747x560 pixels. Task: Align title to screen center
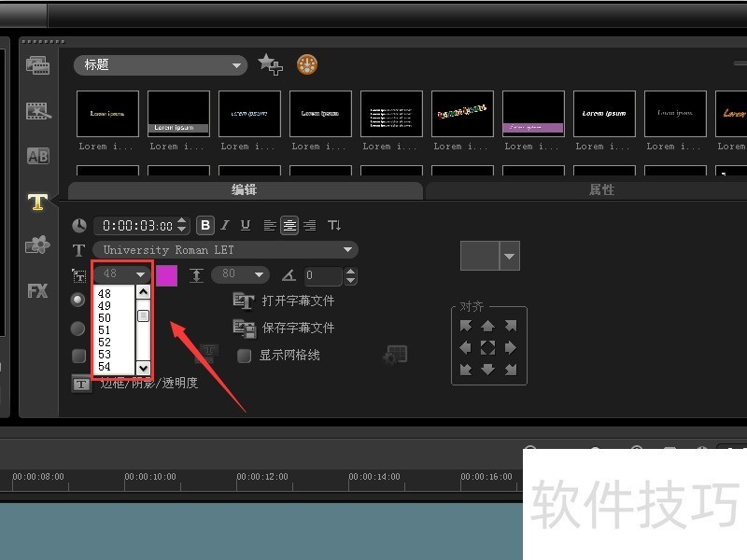pyautogui.click(x=487, y=347)
